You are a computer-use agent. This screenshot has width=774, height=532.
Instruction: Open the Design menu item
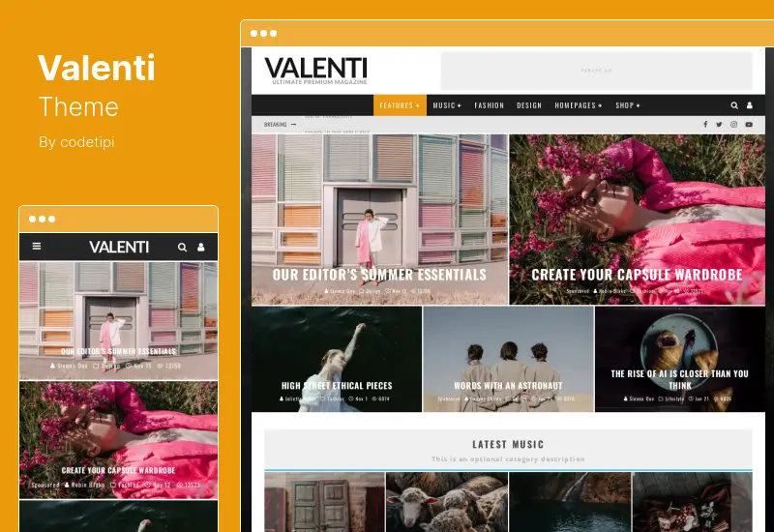pyautogui.click(x=529, y=105)
